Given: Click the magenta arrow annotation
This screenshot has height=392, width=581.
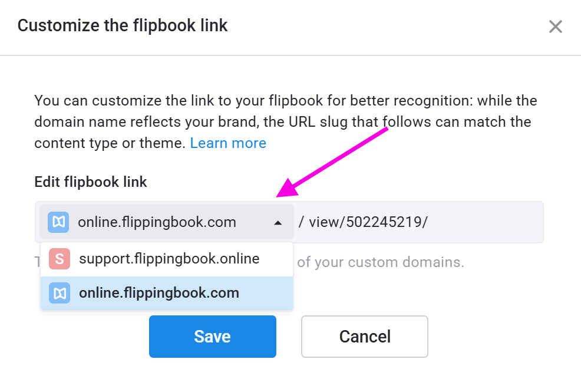Looking at the screenshot, I should point(332,162).
